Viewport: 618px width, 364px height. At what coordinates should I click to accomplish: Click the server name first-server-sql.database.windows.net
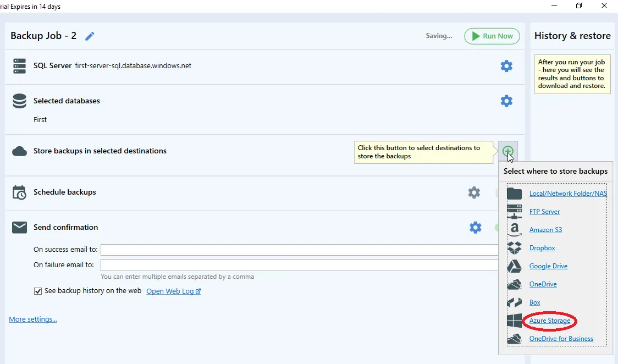133,66
